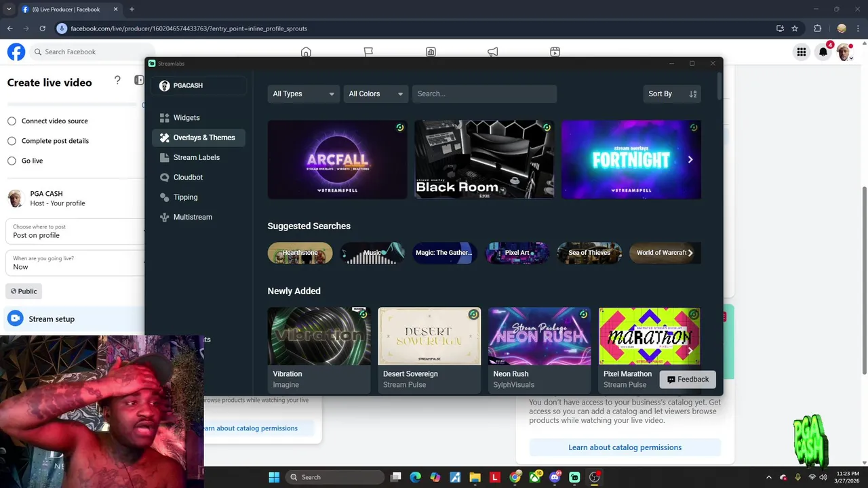Open Cloudbot in Streamlabs sidebar
The image size is (868, 488).
point(199,178)
